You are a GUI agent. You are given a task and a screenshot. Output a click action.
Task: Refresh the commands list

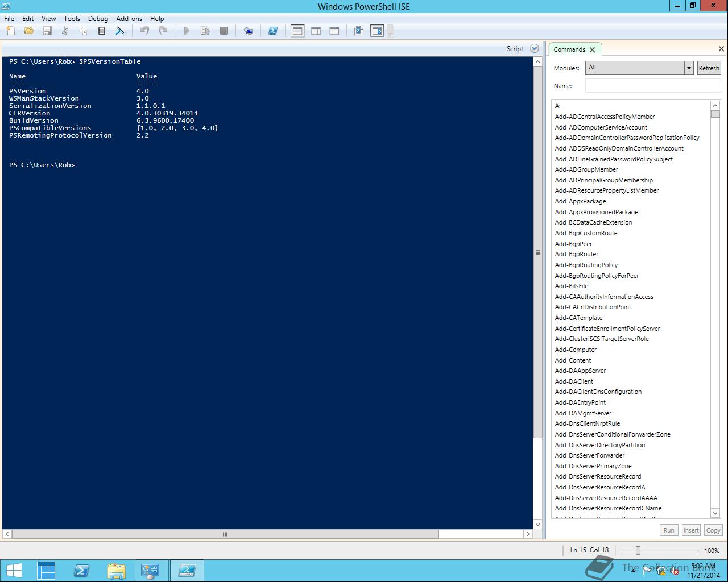pyautogui.click(x=709, y=68)
